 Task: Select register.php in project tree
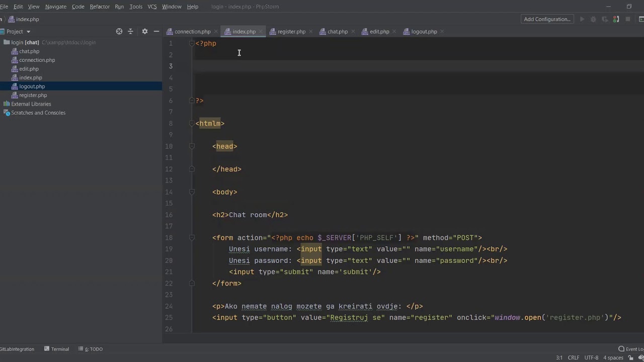[33, 95]
